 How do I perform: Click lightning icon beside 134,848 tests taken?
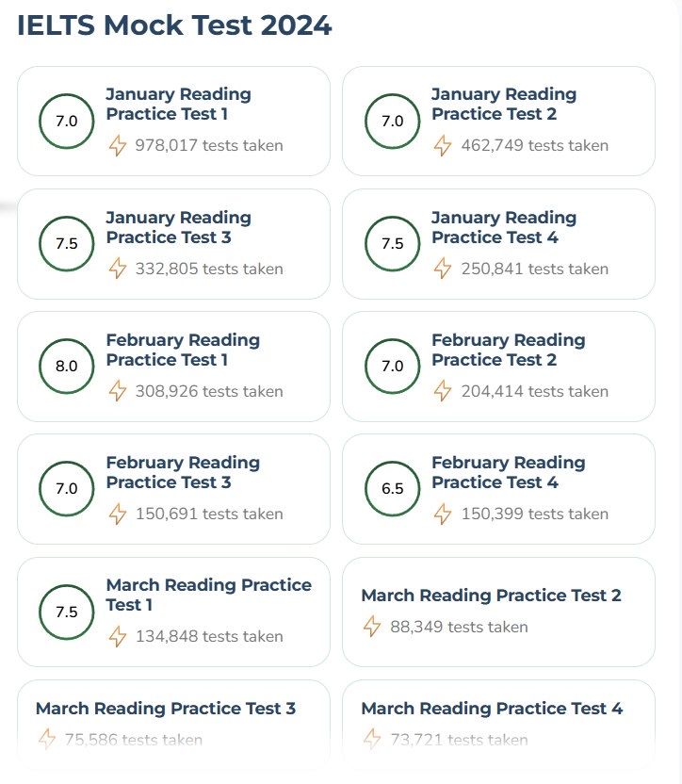tap(118, 636)
